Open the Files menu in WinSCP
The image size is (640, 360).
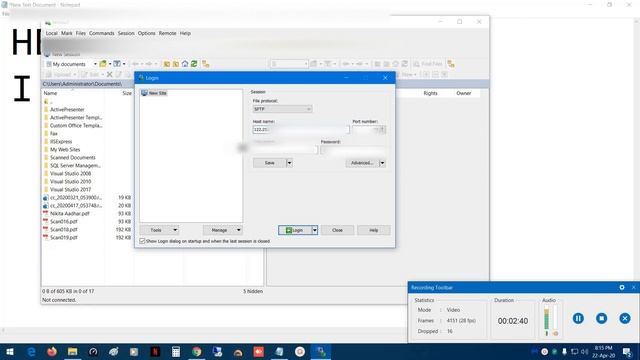click(80, 33)
